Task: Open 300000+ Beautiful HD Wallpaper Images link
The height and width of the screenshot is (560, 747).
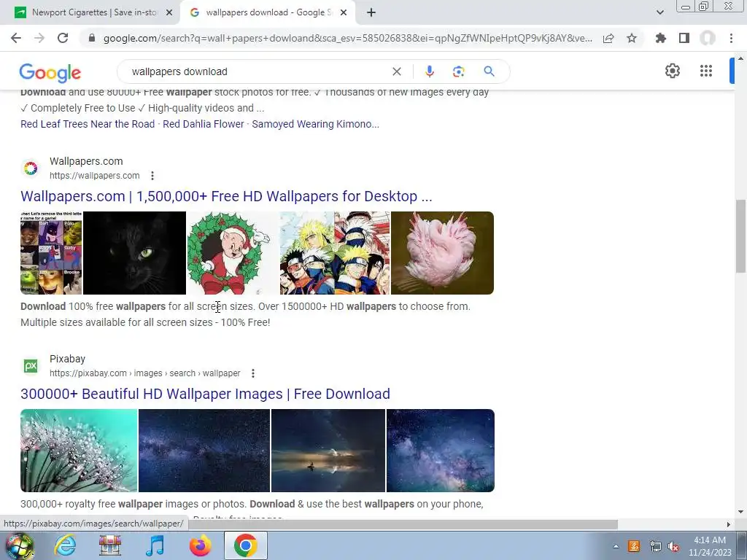Action: pyautogui.click(x=205, y=394)
